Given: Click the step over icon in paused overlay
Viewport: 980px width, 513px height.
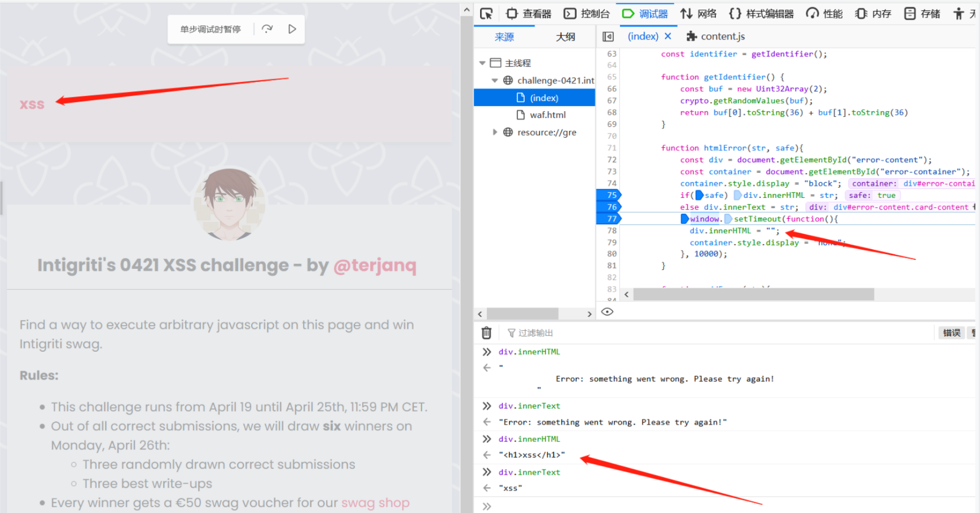Looking at the screenshot, I should pos(267,29).
